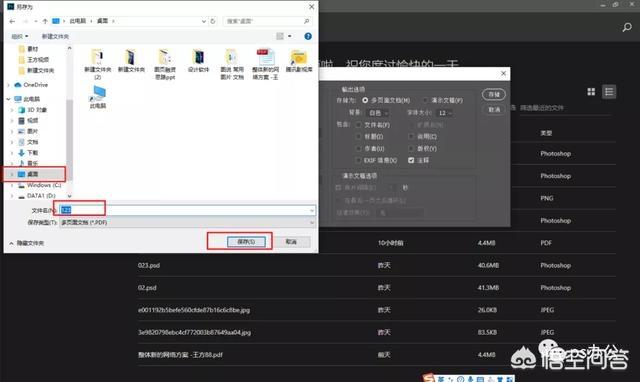Click the change view layout icon in Save As
The height and width of the screenshot is (382, 640).
(x=280, y=36)
